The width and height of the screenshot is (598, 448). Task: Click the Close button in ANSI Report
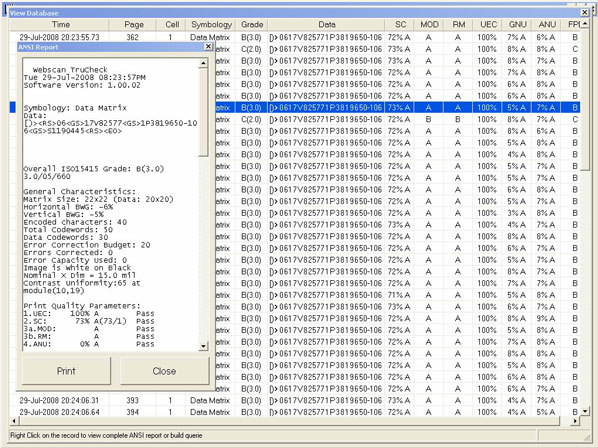[x=164, y=371]
